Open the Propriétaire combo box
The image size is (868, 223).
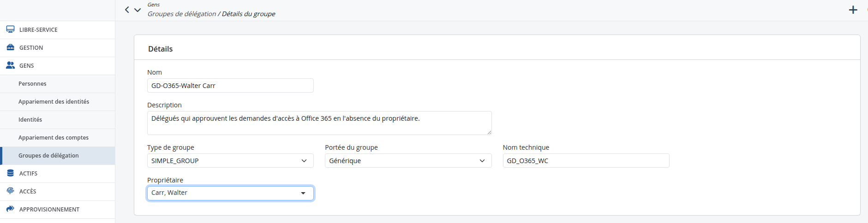click(x=230, y=193)
